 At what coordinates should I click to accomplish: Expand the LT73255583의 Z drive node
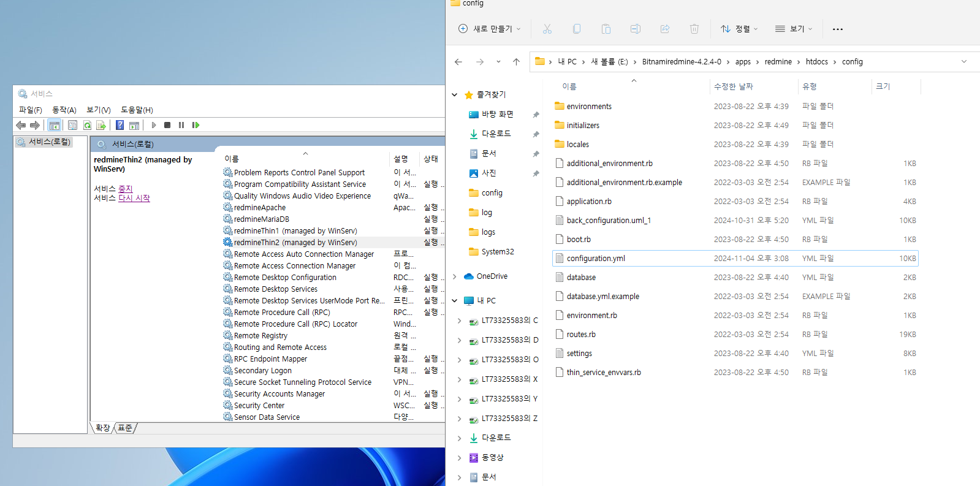pyautogui.click(x=460, y=419)
